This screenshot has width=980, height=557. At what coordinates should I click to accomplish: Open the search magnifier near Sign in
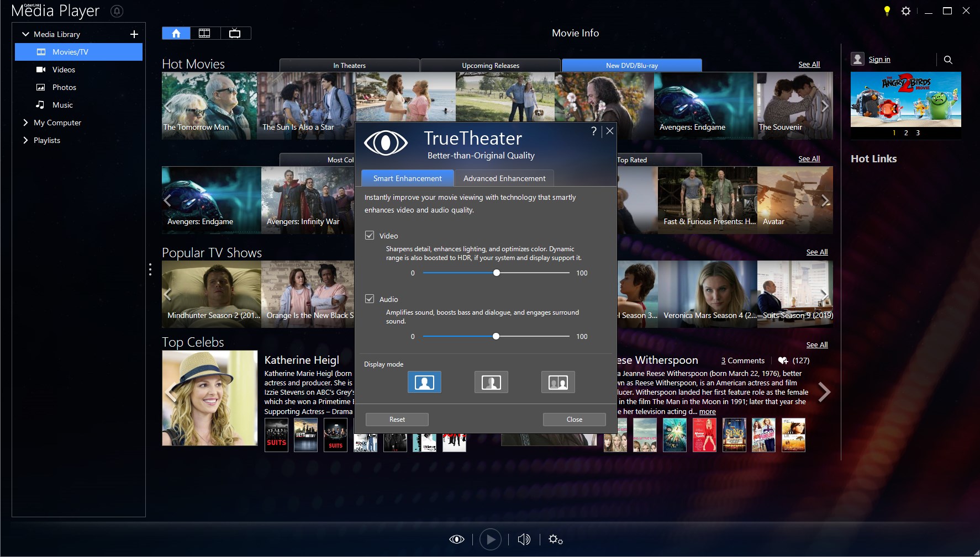[x=949, y=60]
